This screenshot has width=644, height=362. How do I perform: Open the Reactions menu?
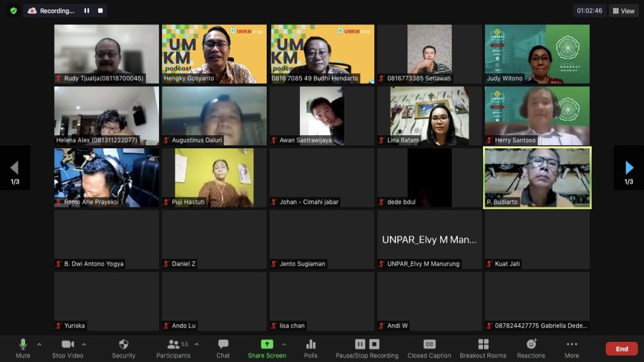click(x=531, y=344)
